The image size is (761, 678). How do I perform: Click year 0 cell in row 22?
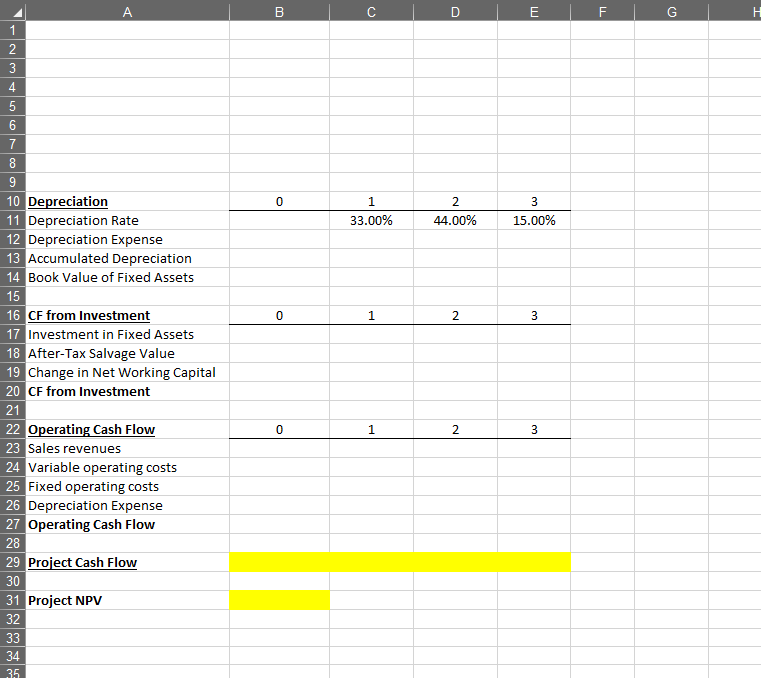coord(279,430)
